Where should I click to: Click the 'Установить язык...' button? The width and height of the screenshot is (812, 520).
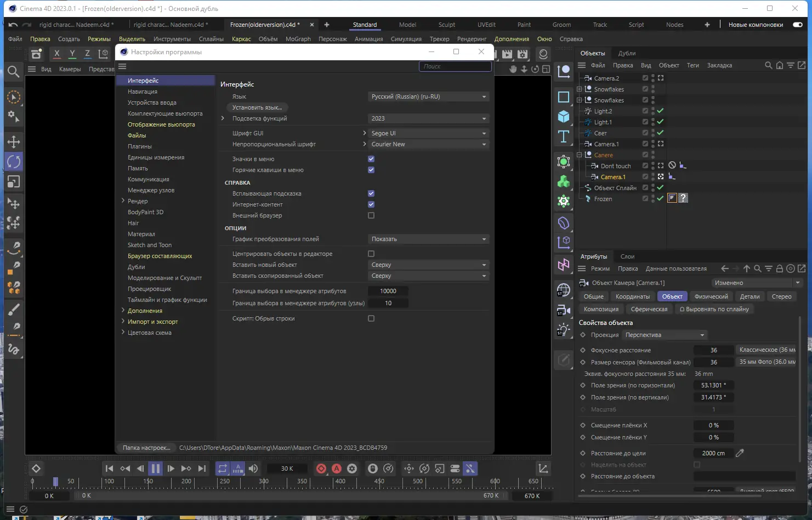[257, 107]
